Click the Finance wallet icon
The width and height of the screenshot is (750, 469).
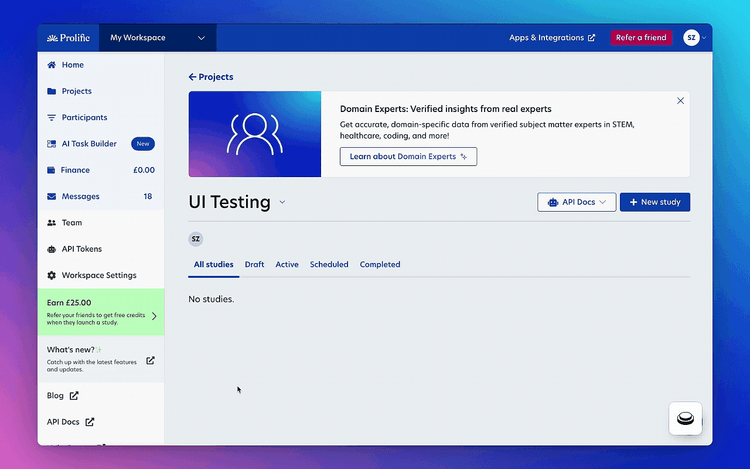tap(52, 170)
